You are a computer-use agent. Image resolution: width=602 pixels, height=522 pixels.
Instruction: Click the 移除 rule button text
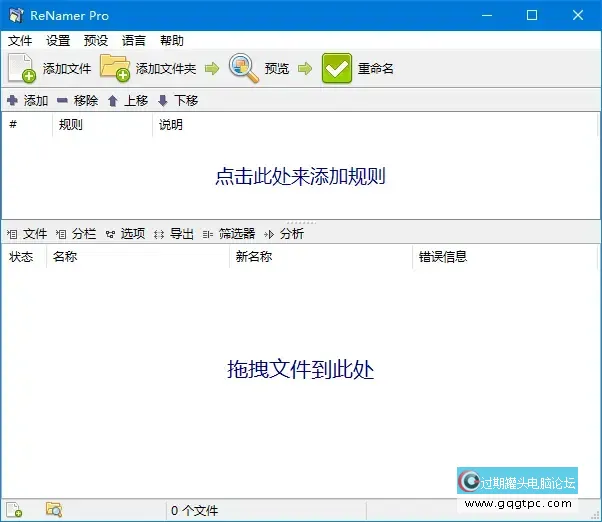86,101
